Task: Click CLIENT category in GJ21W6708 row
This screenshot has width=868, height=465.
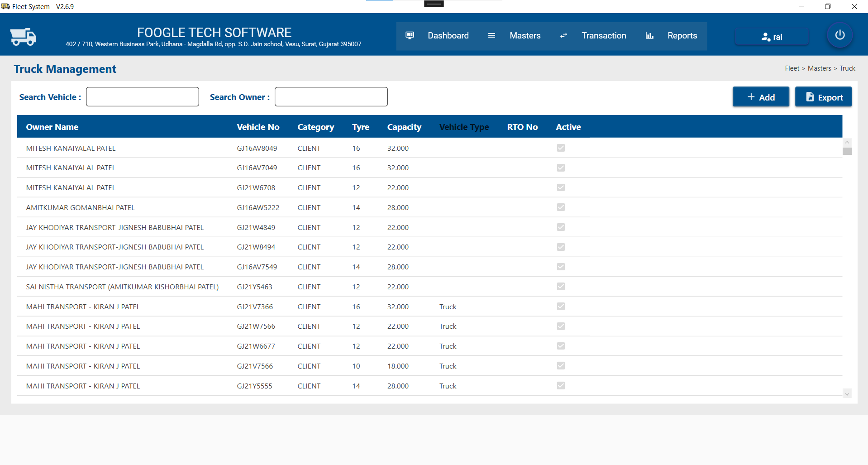Action: (x=309, y=187)
